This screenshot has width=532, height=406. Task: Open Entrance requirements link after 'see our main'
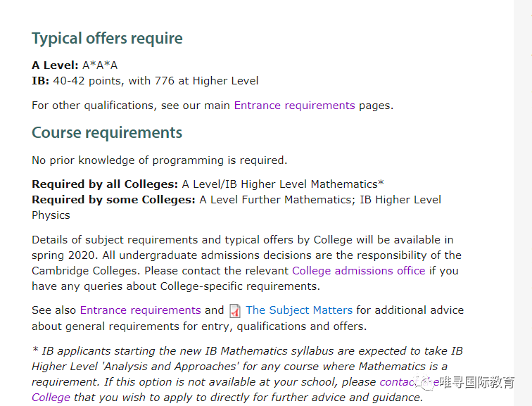(x=294, y=106)
